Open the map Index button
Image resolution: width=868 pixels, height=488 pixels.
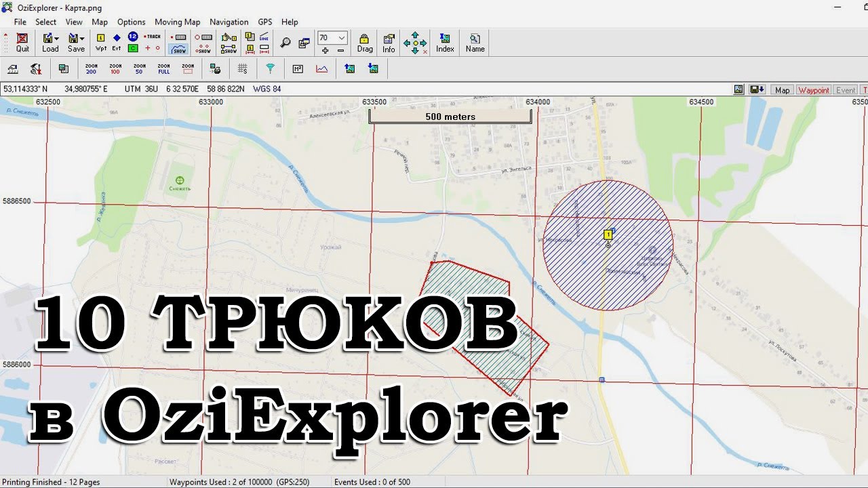445,42
